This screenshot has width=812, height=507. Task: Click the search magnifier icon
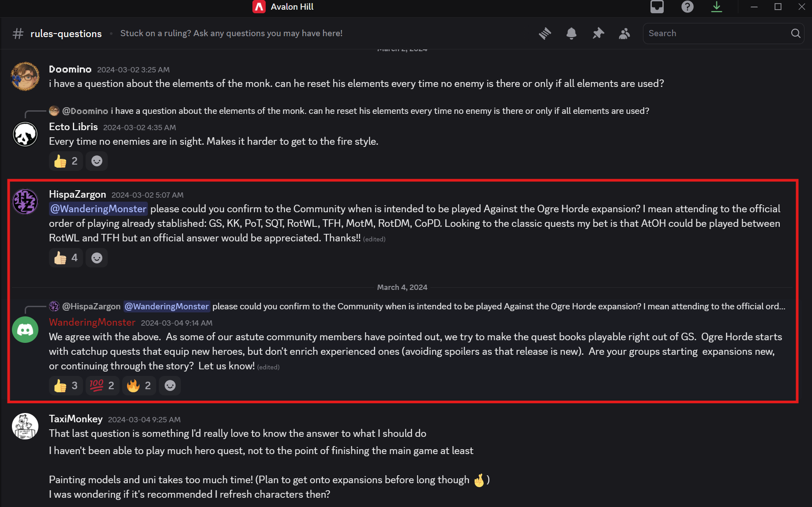click(x=796, y=34)
